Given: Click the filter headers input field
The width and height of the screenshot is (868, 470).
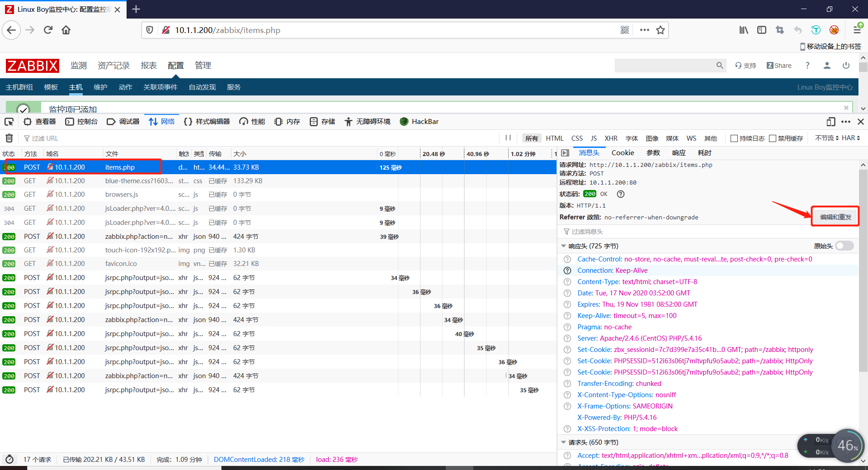Looking at the screenshot, I should pos(708,232).
